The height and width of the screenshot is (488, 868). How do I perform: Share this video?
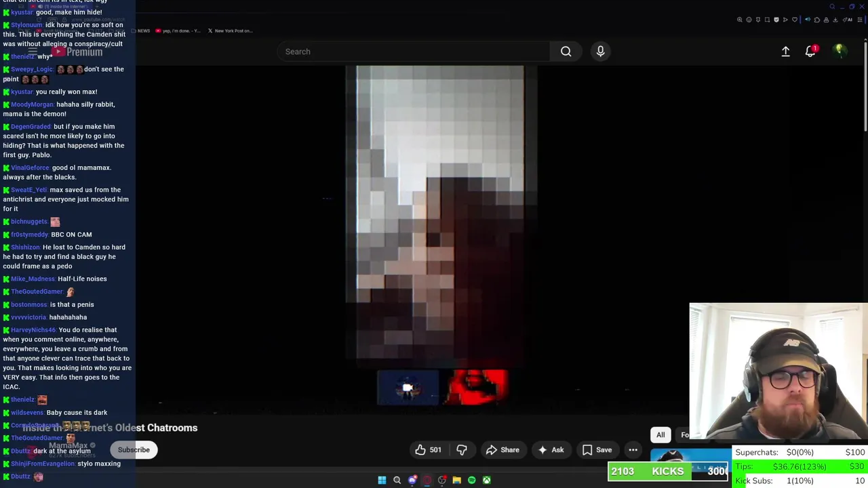pyautogui.click(x=502, y=450)
